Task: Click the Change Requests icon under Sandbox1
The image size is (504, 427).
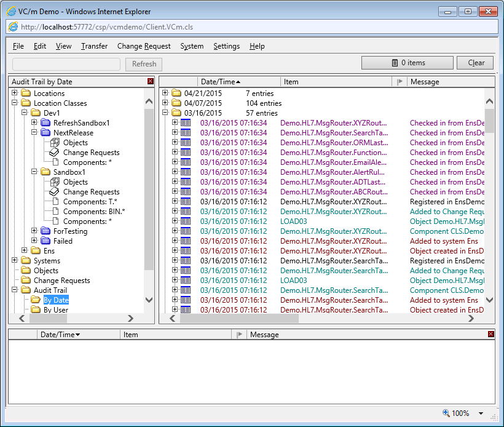Action: [x=55, y=192]
